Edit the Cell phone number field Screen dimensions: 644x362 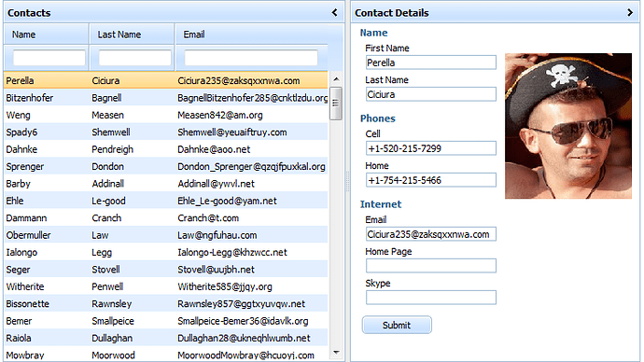(431, 148)
